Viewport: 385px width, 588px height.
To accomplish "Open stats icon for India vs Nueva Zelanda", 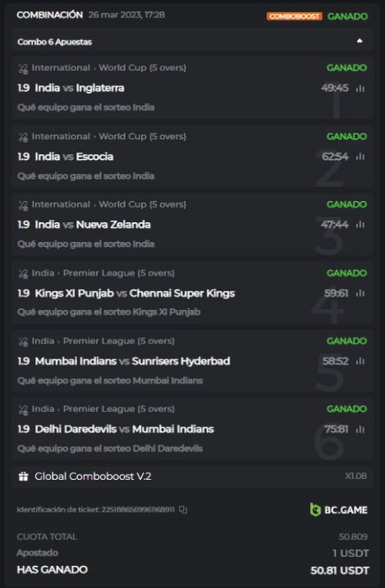I will pos(360,225).
